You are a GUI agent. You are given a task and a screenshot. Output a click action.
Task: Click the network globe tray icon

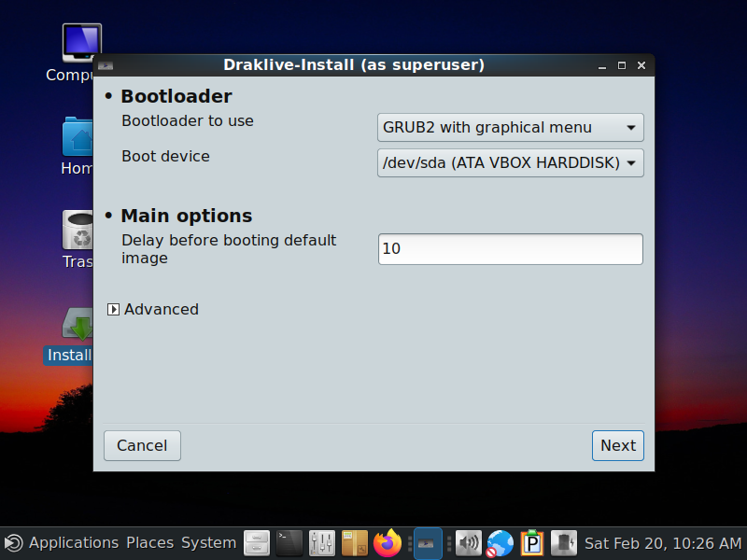500,543
